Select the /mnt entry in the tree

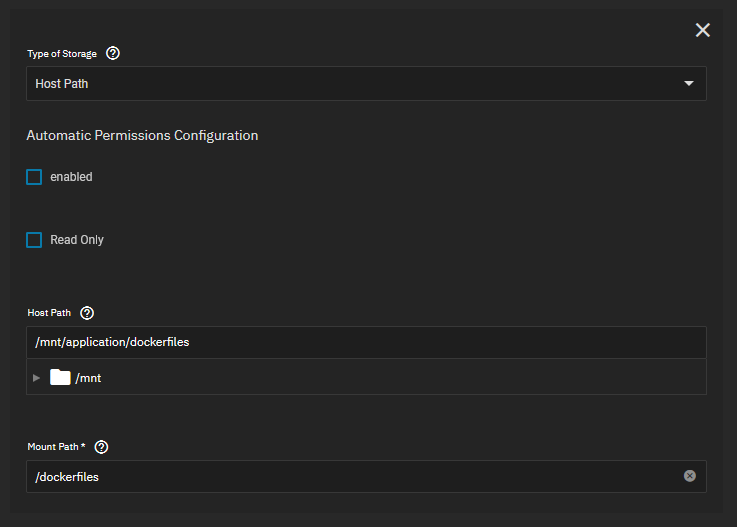(x=88, y=378)
